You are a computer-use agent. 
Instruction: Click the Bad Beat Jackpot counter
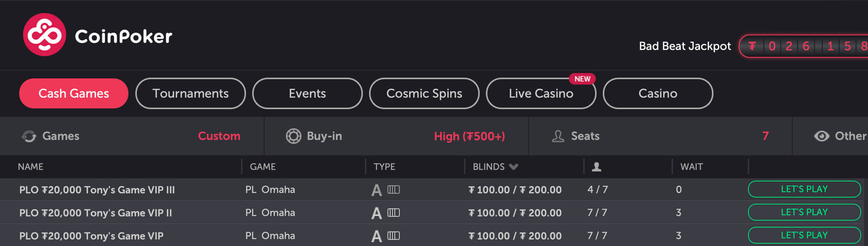click(803, 47)
